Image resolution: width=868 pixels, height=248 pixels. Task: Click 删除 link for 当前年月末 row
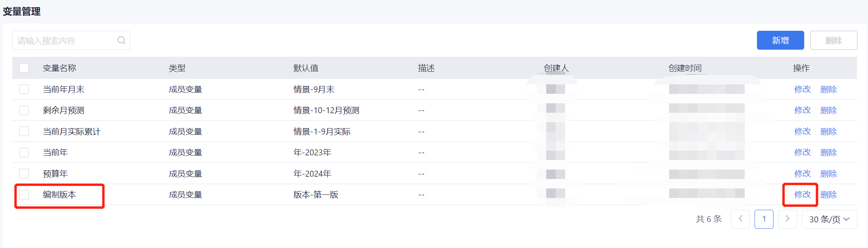click(828, 89)
